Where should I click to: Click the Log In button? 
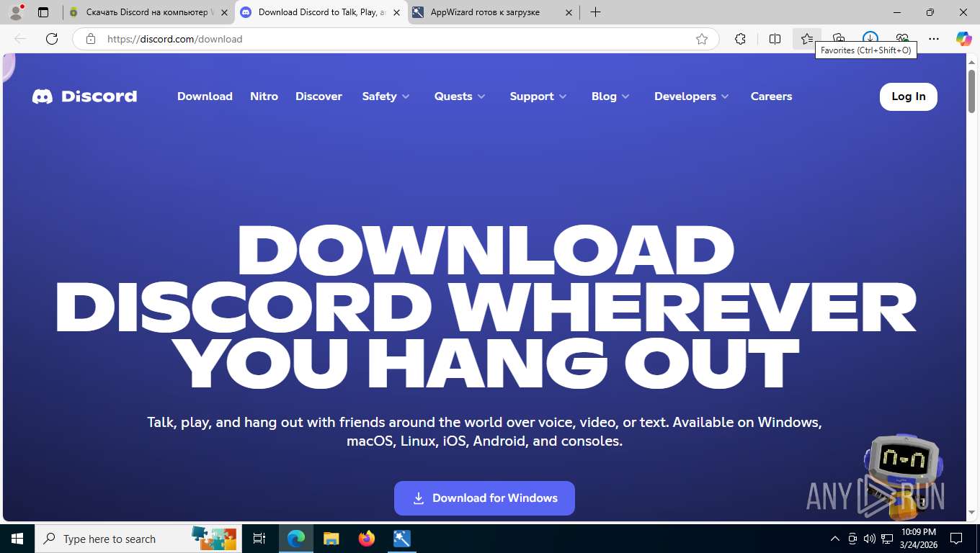tap(909, 96)
